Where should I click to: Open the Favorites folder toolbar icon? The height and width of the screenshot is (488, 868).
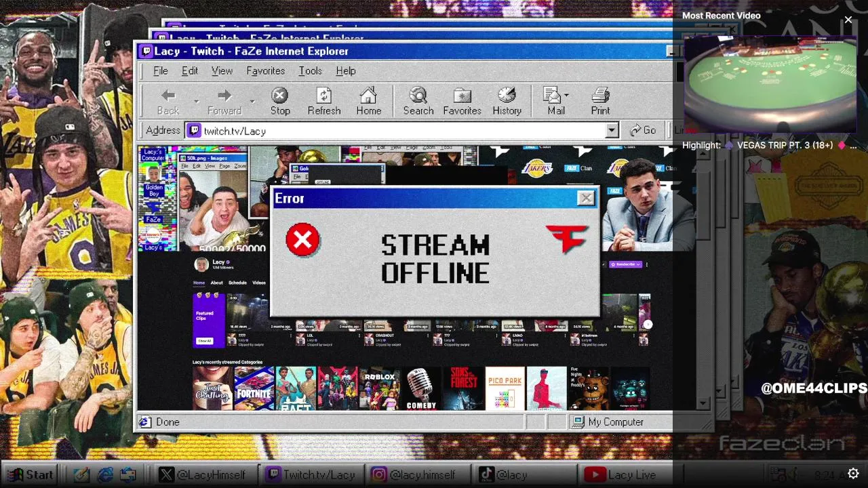click(x=462, y=96)
